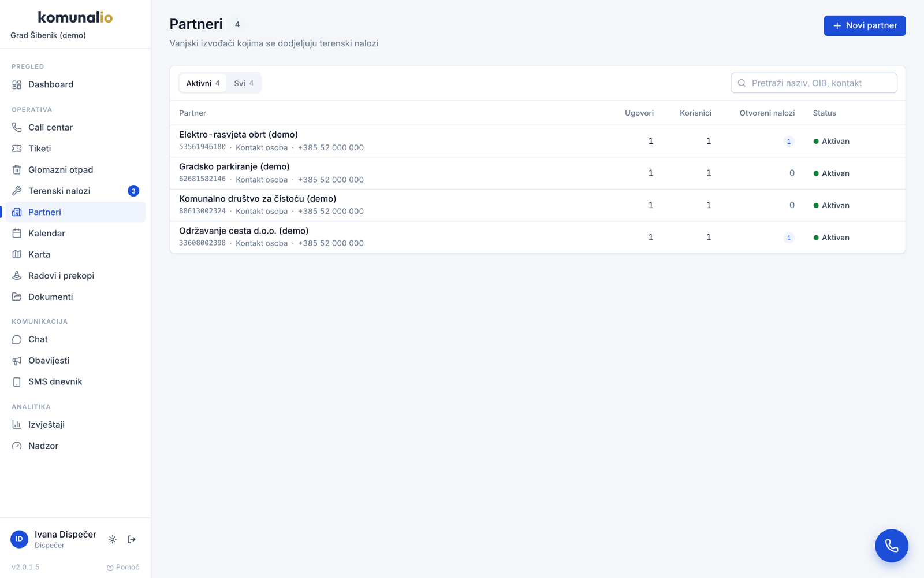Open the Pomoć help link
Screen dimensions: 924x578
(123, 567)
